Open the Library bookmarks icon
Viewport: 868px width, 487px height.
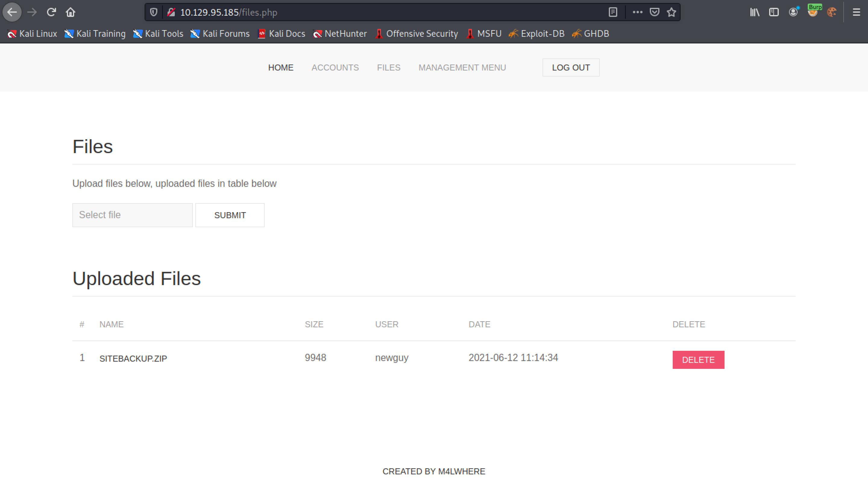[x=755, y=12]
